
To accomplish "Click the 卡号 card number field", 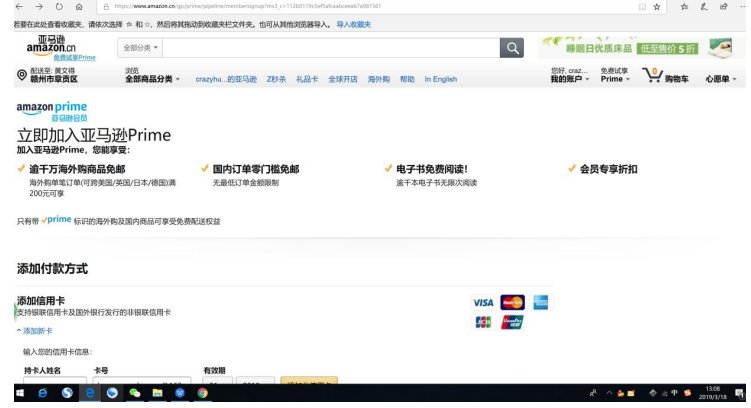I will click(142, 380).
